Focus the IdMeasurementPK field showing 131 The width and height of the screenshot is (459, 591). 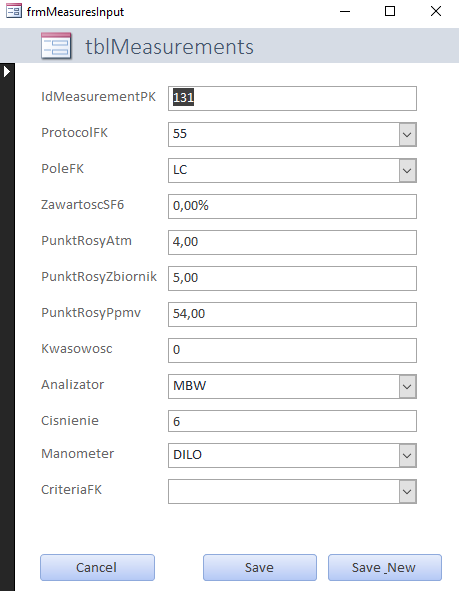click(292, 98)
